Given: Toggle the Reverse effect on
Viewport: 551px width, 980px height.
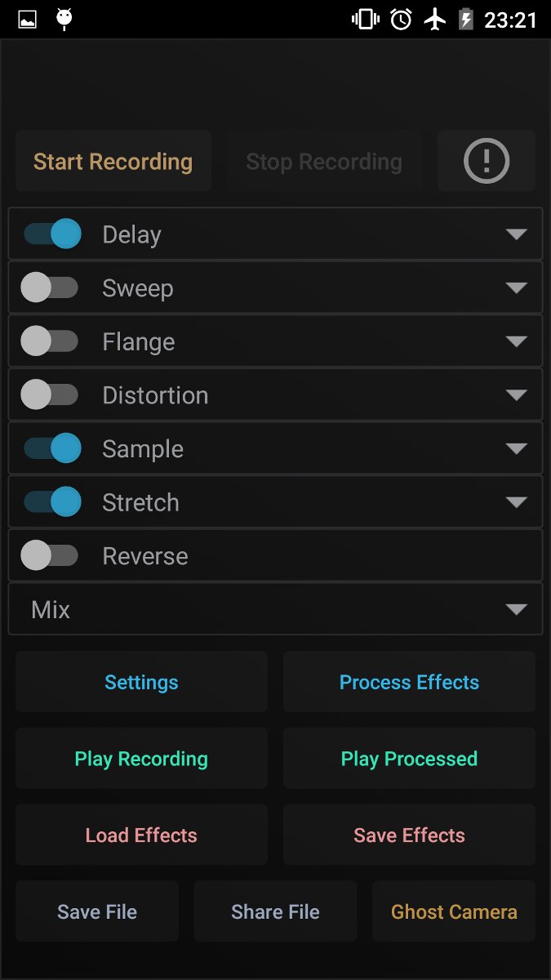Looking at the screenshot, I should [x=49, y=556].
